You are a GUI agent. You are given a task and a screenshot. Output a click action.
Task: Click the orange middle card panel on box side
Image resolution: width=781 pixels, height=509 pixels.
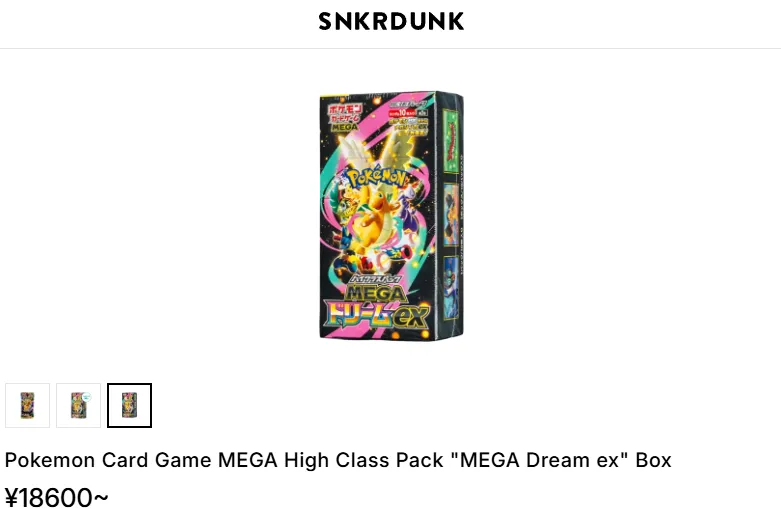point(451,215)
